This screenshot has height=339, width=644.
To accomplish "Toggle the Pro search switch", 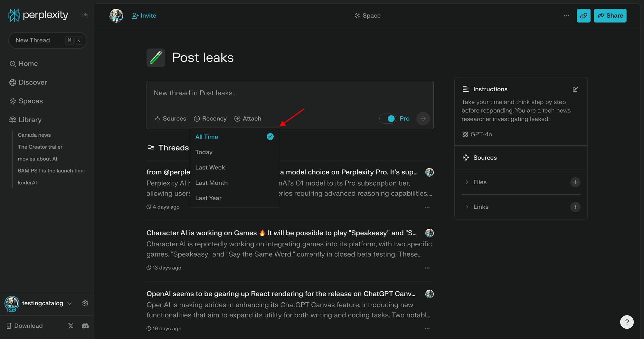I will point(388,119).
